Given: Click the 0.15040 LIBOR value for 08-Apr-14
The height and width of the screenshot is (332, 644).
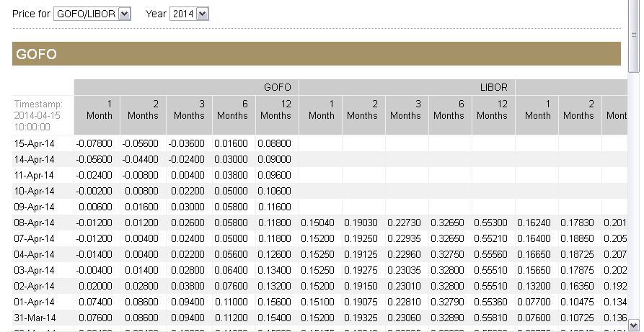Looking at the screenshot, I should (317, 223).
